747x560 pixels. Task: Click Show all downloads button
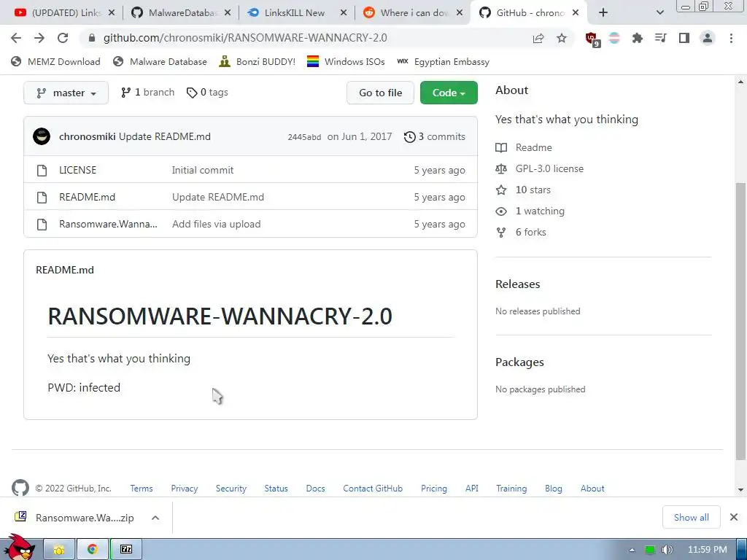(x=691, y=517)
